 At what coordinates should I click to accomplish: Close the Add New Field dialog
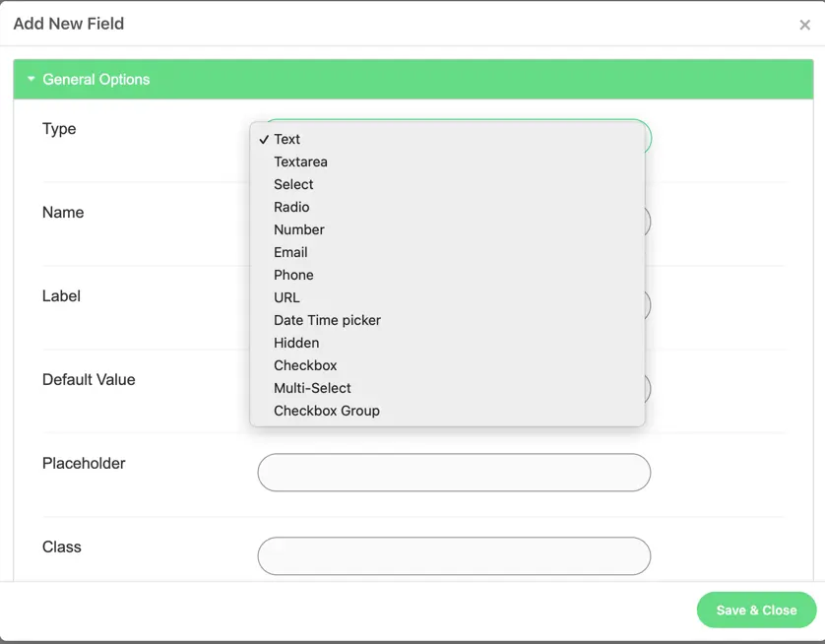(x=804, y=25)
